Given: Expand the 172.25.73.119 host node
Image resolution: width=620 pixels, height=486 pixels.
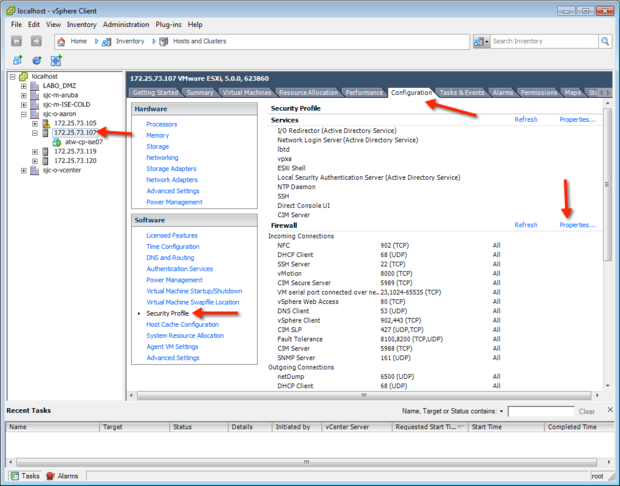Looking at the screenshot, I should [35, 152].
